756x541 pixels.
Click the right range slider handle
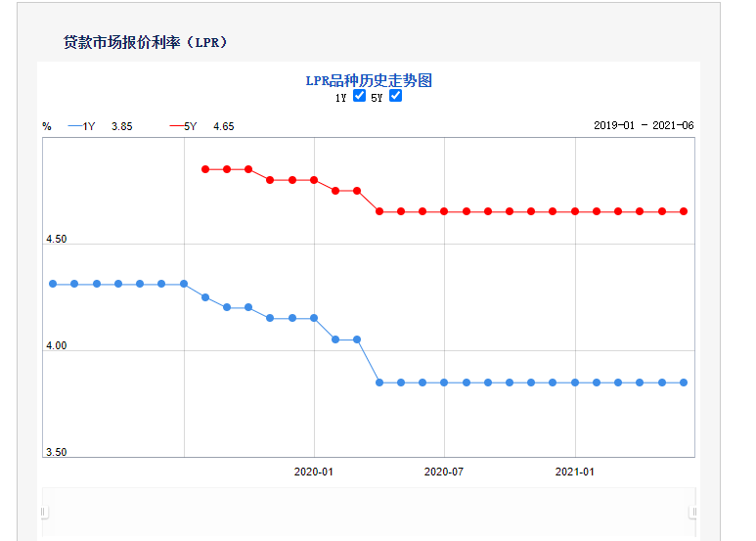click(694, 512)
